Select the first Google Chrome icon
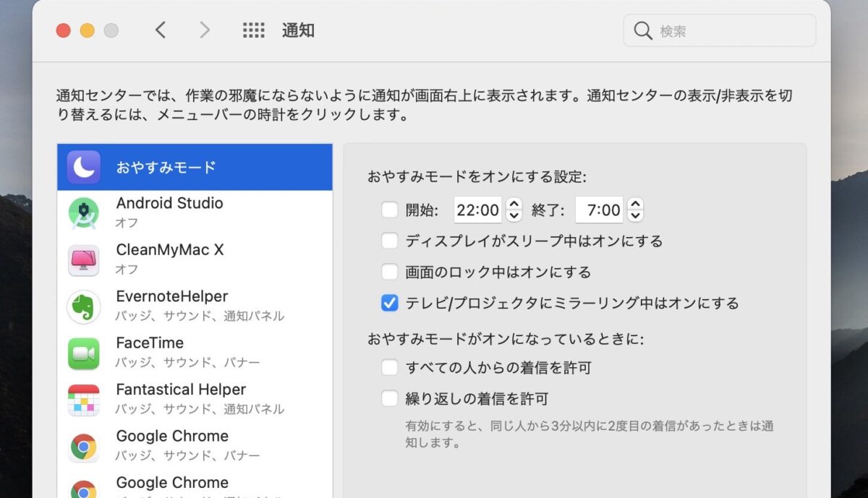This screenshot has height=498, width=868. [83, 447]
